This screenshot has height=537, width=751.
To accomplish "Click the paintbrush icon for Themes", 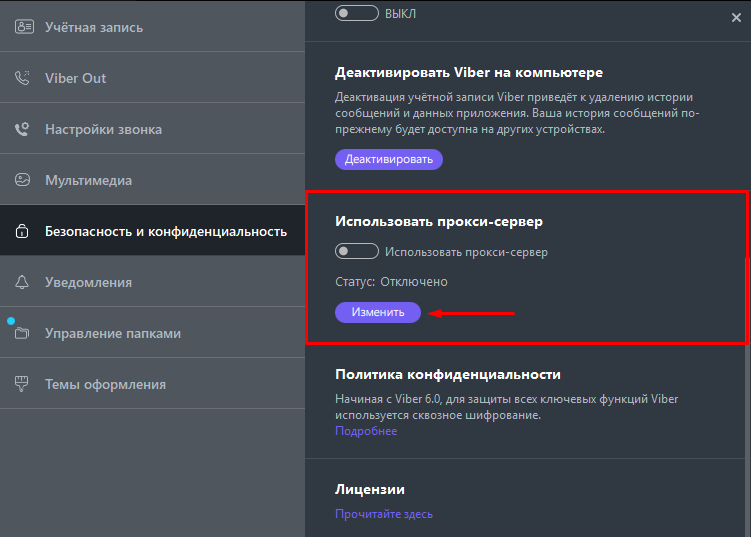I will (x=22, y=384).
